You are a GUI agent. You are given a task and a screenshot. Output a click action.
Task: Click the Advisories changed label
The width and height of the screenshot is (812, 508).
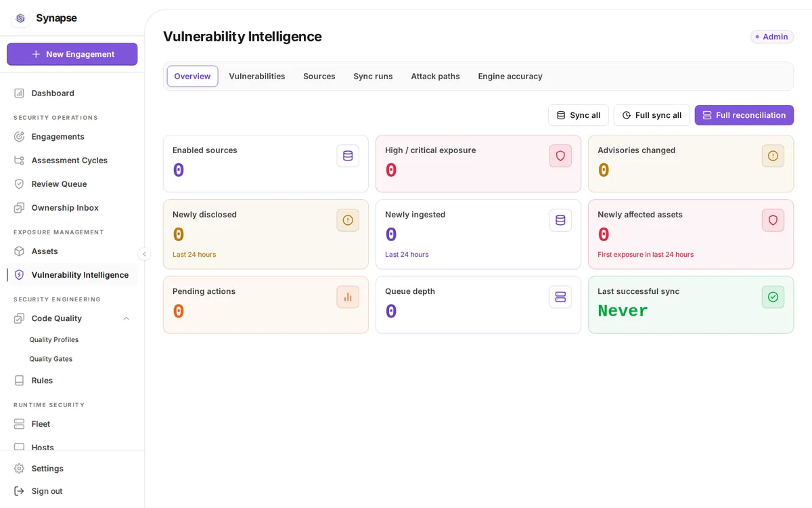click(x=636, y=150)
